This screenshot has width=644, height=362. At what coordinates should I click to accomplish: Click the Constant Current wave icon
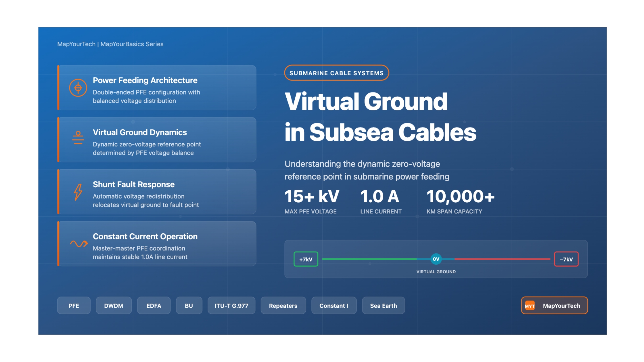[x=79, y=244]
